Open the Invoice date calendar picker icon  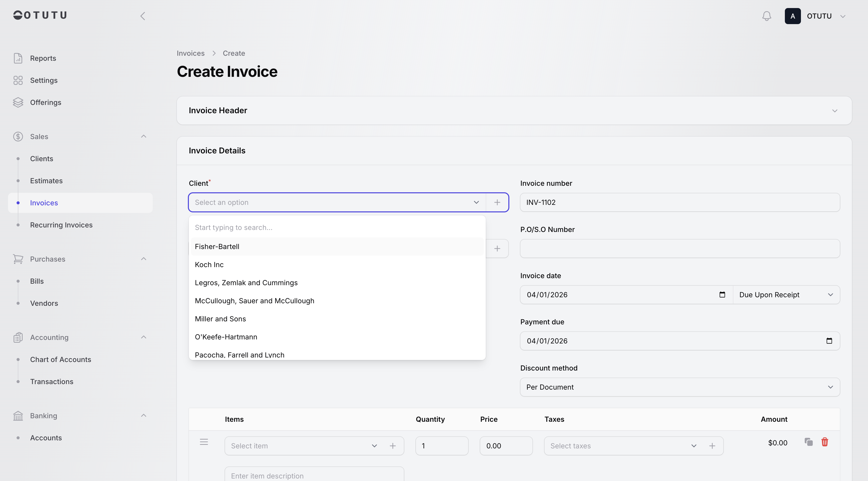(722, 295)
